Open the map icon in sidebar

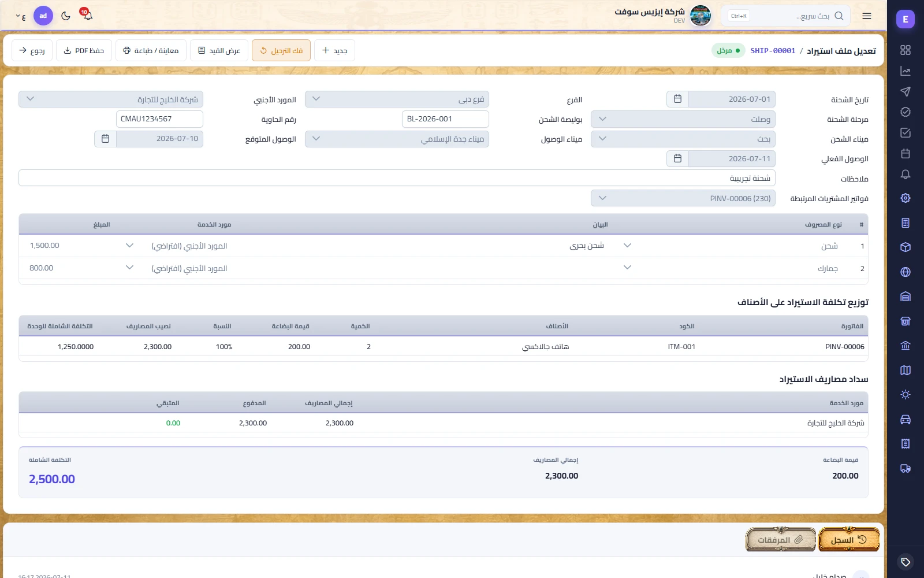point(906,370)
